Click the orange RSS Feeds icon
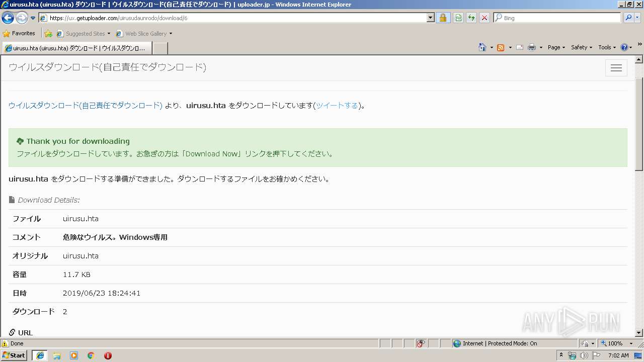Screen dimensions: 644x362 point(501,47)
